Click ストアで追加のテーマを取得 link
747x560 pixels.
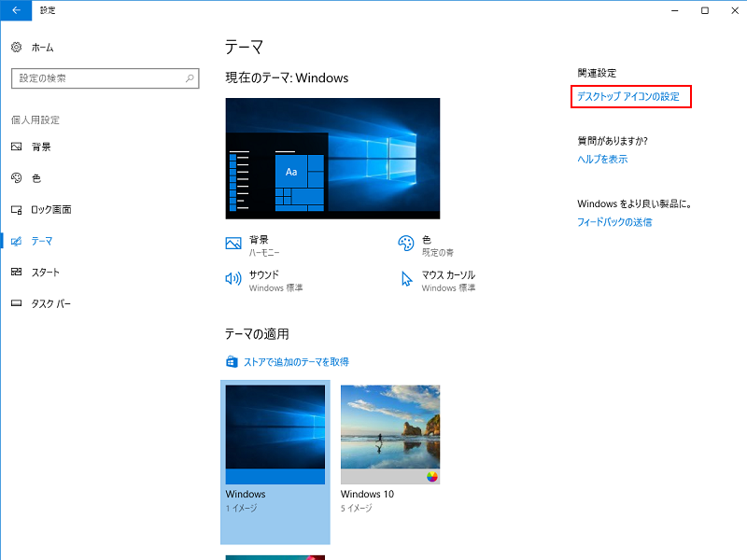296,362
